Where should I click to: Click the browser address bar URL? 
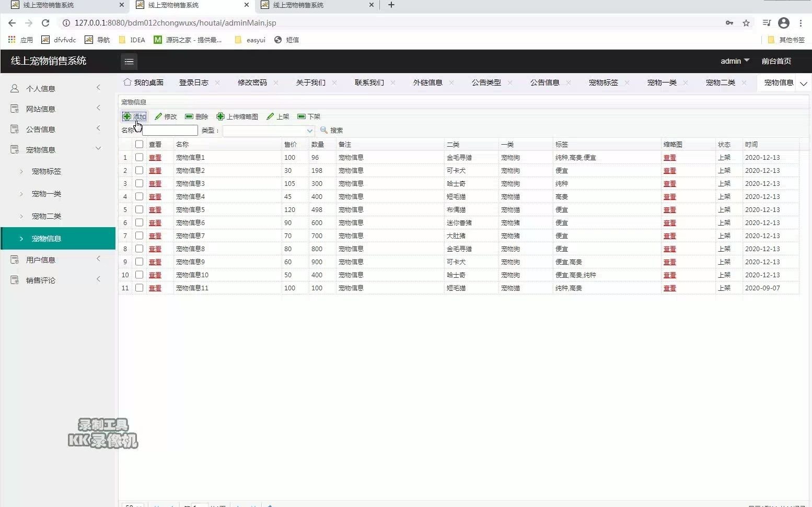click(175, 23)
